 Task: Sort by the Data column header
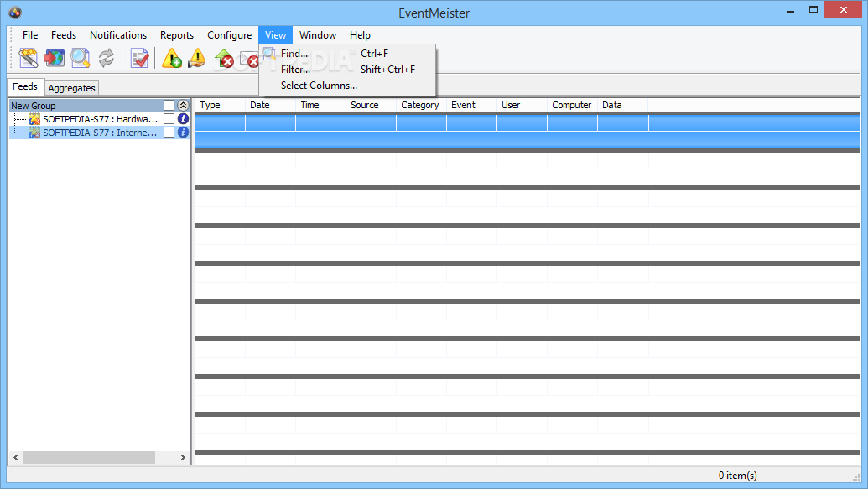click(x=623, y=105)
